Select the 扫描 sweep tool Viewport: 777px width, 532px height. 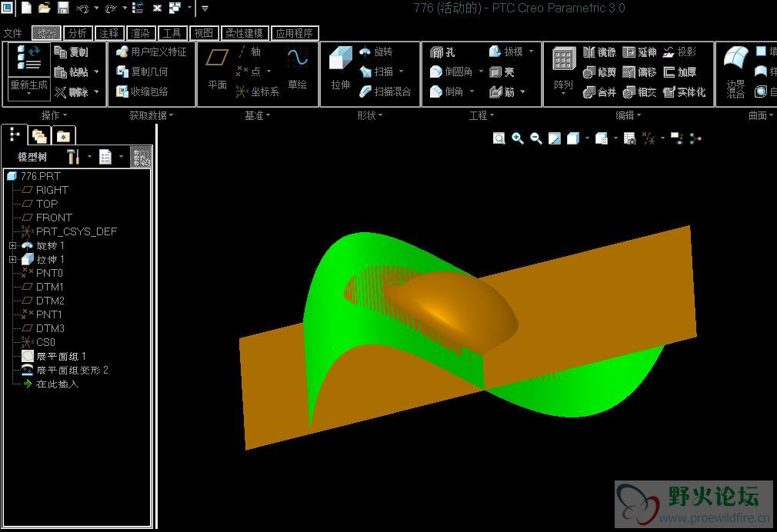[376, 71]
